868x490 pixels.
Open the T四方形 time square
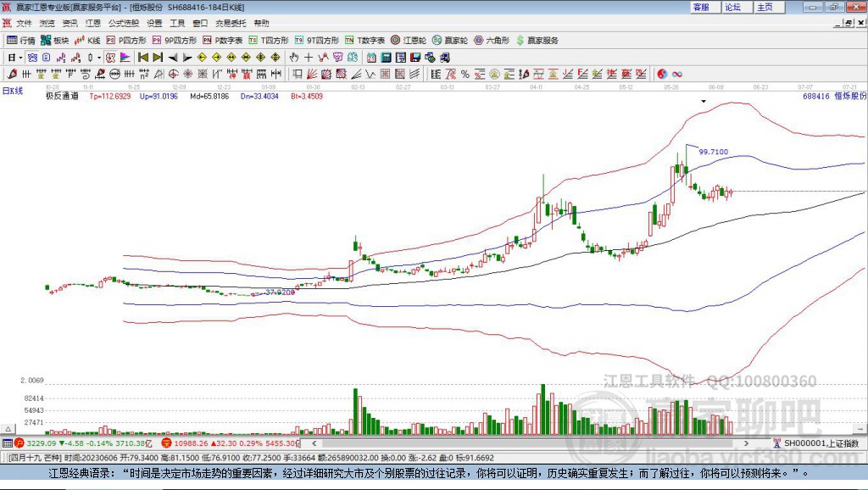coord(269,41)
